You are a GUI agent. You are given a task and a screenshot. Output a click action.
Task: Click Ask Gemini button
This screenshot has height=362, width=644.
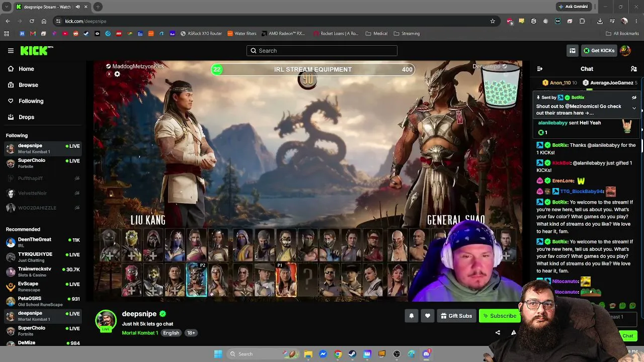[x=573, y=7]
